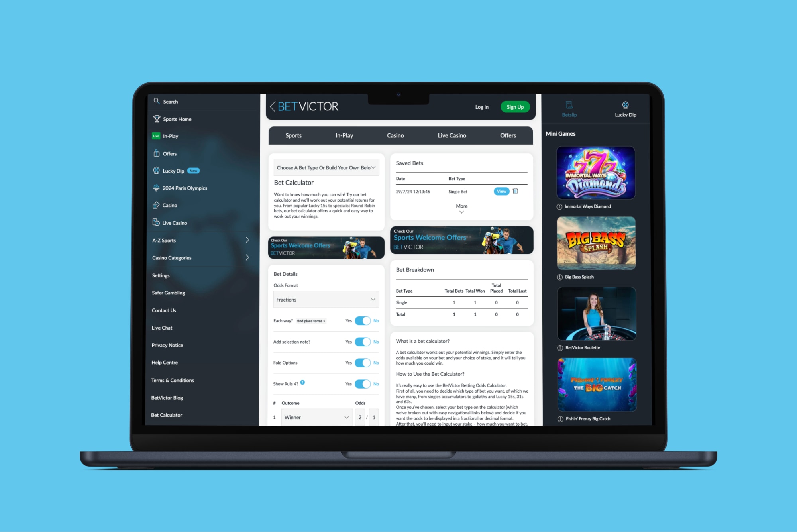
Task: Click the Sign Up button
Action: pos(514,106)
